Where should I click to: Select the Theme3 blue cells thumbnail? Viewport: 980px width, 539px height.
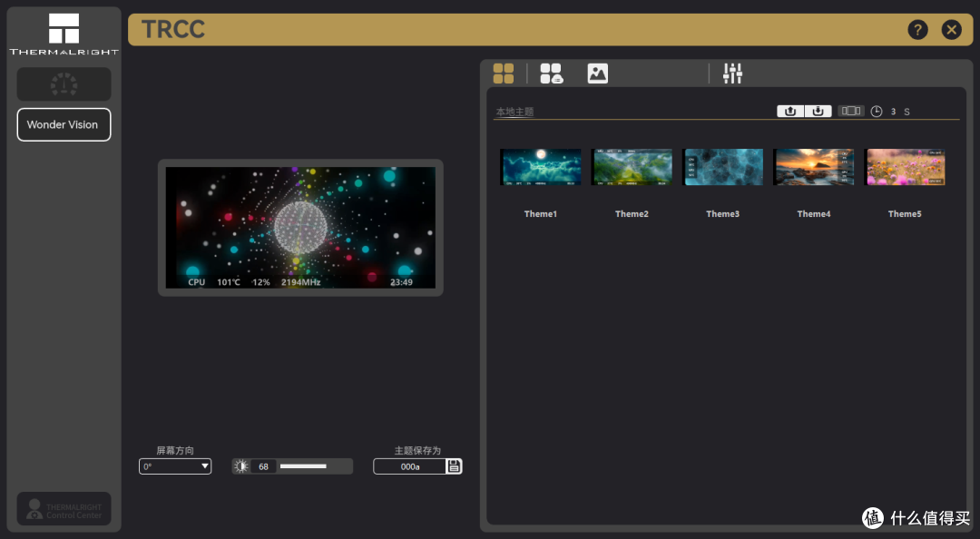[x=723, y=167]
